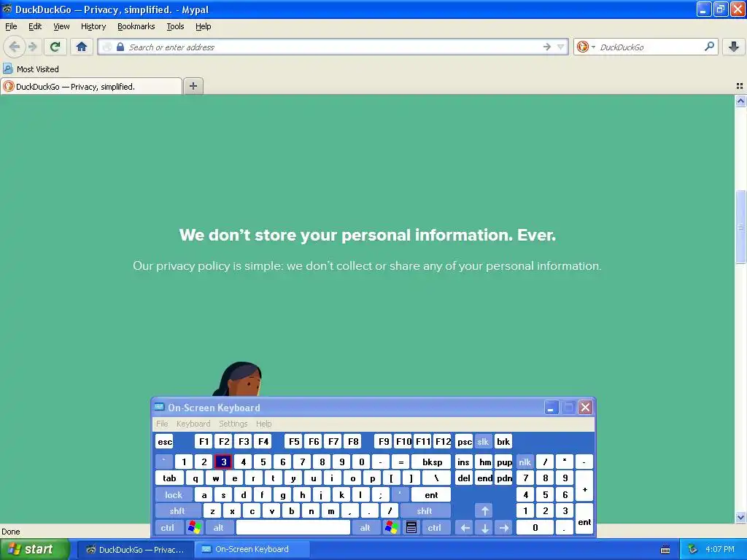Reload the current page

tap(55, 47)
